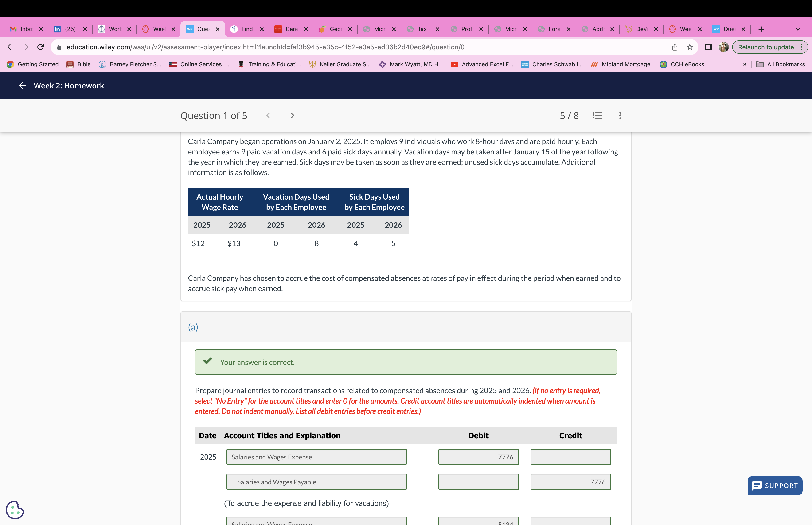The image size is (812, 525).
Task: Click the cookie preferences icon
Action: click(x=15, y=510)
